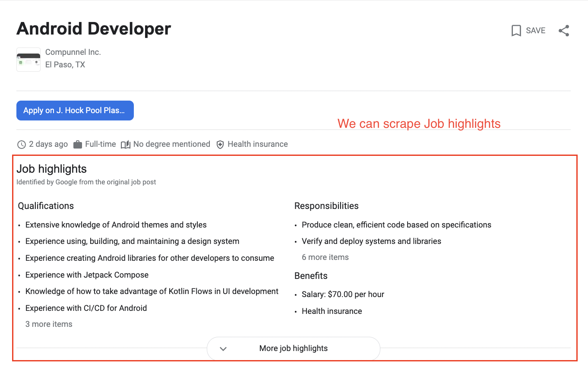Click the El Paso, TX location text

65,64
